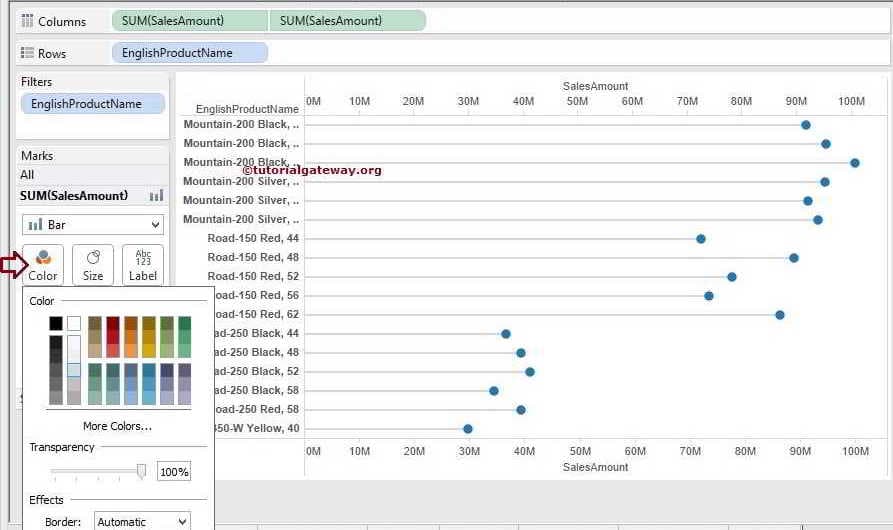Select the first SUM(SalesAmount) pill in Columns
Image resolution: width=893 pixels, height=530 pixels.
(x=190, y=21)
